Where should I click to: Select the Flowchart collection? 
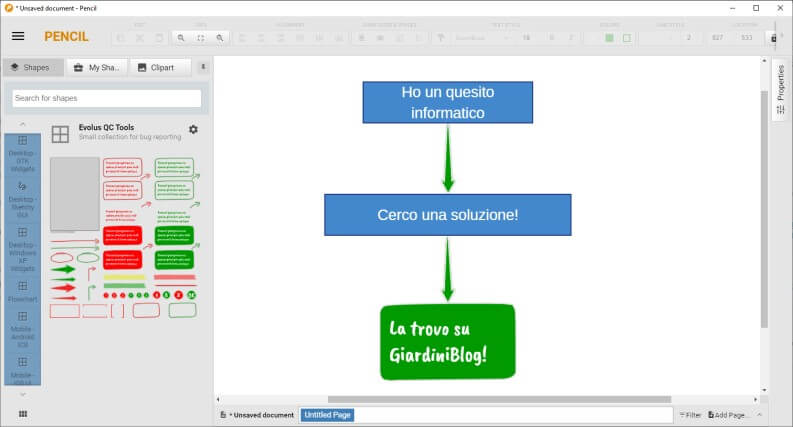[x=22, y=292]
